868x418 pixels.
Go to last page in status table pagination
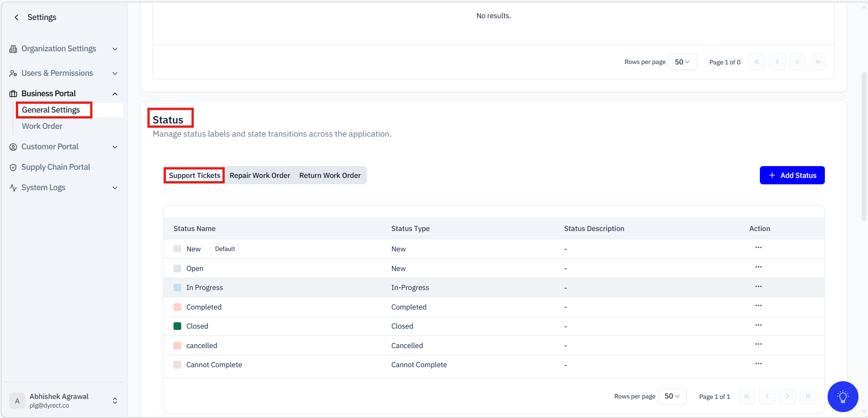(808, 396)
